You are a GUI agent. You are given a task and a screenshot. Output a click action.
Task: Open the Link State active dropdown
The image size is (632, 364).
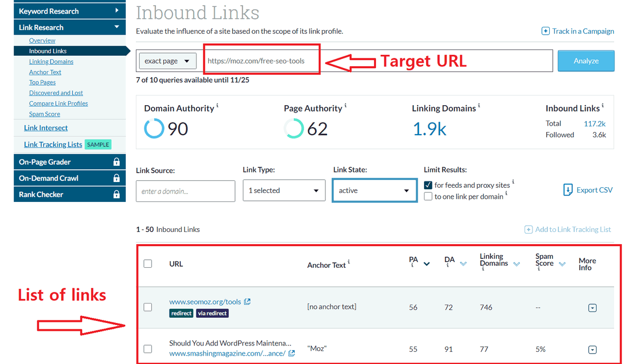374,190
